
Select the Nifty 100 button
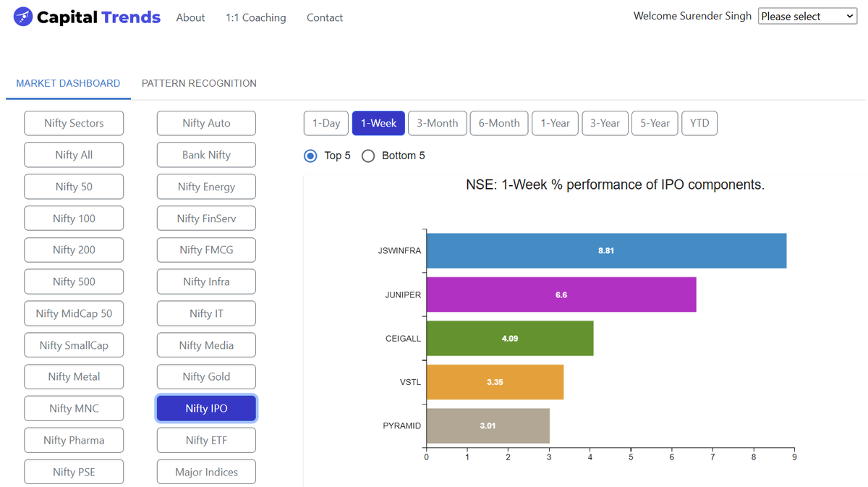coord(74,219)
